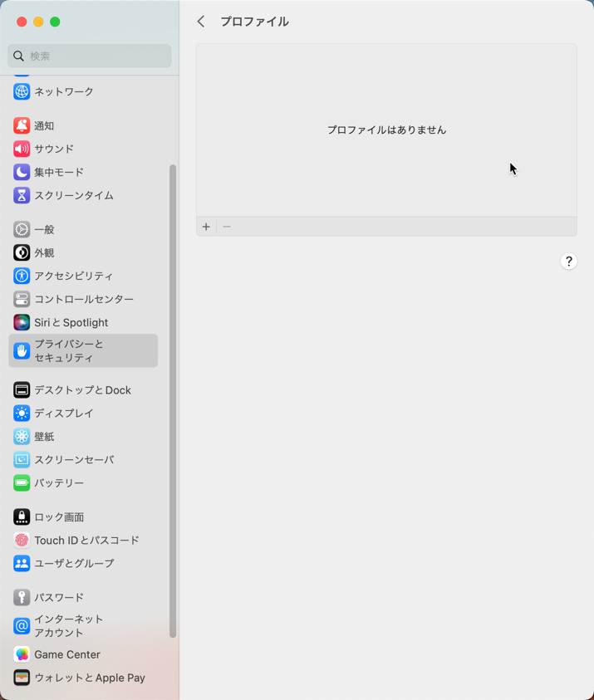
Task: Select コントロールセンター label in sidebar
Action: point(84,299)
